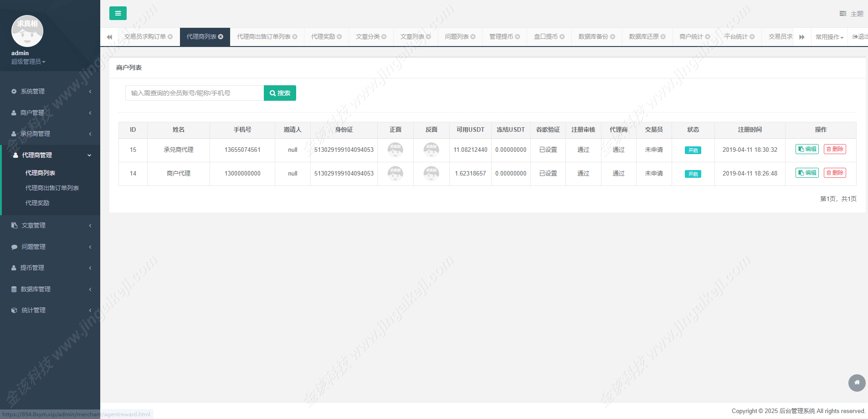Click the admin avatar image

point(27,31)
